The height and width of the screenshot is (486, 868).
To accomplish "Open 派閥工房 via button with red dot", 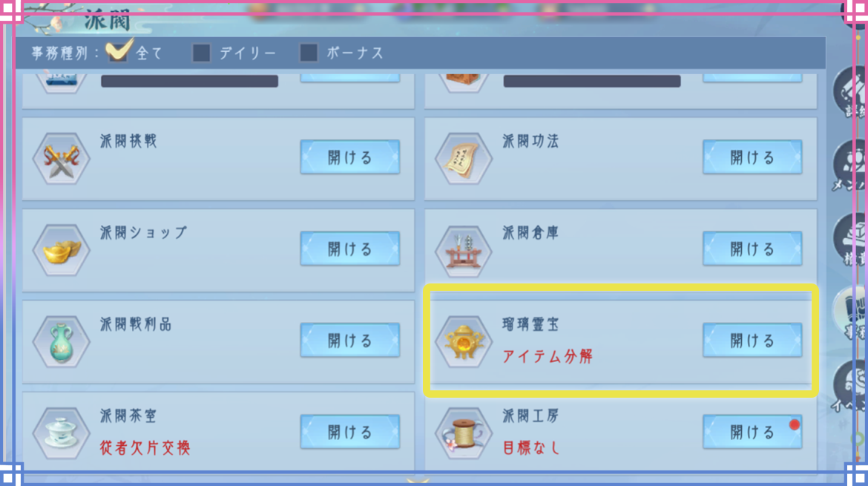I will point(752,432).
